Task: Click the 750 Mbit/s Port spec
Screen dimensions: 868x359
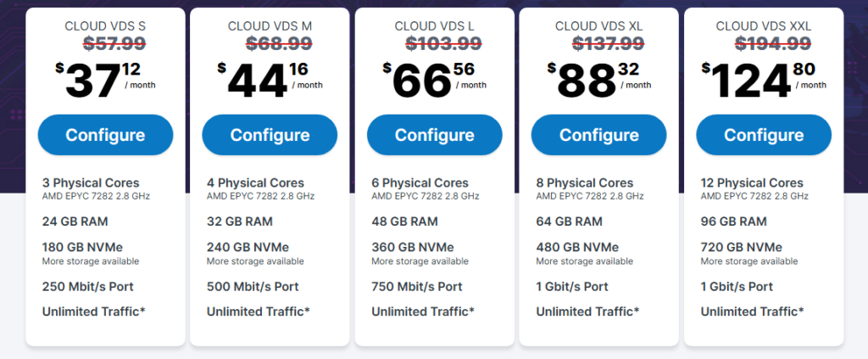Action: click(x=417, y=286)
